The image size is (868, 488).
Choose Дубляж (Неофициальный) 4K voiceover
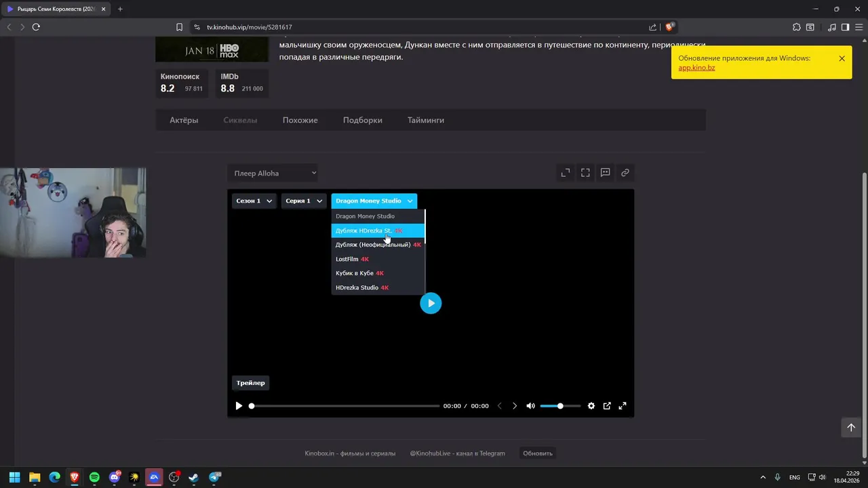(x=378, y=245)
